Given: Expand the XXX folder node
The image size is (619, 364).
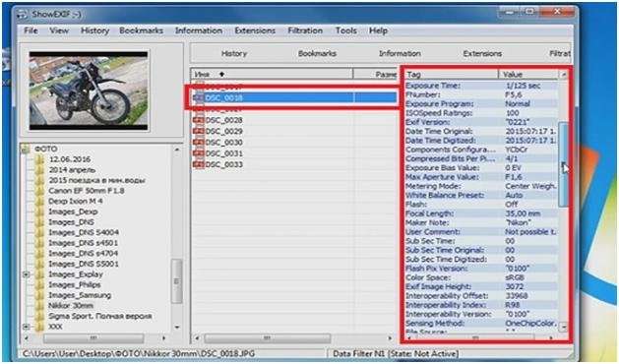Looking at the screenshot, I should tap(27, 327).
